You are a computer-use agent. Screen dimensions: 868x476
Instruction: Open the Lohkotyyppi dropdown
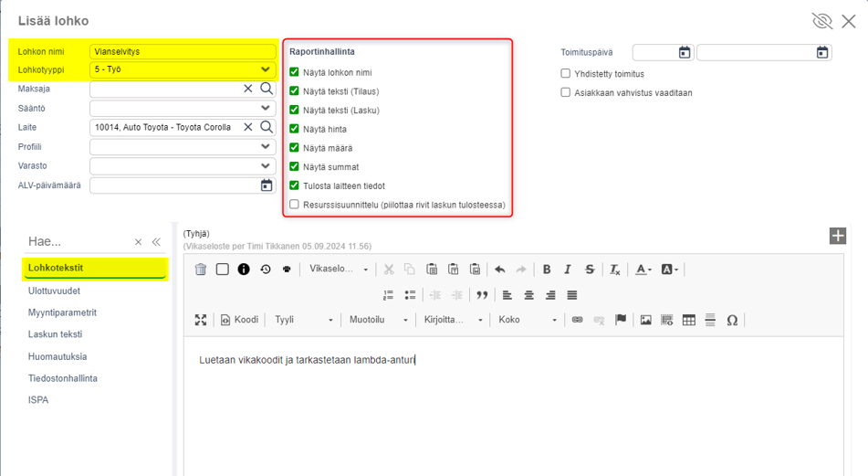tap(183, 69)
